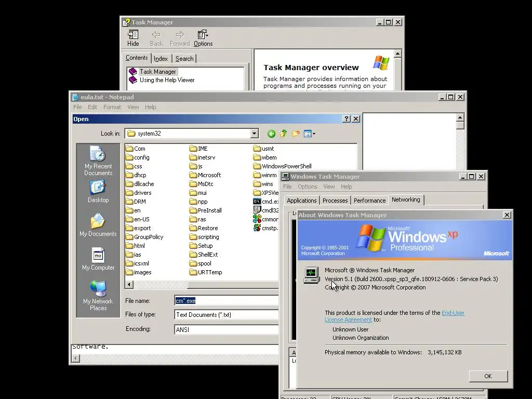Open the Options menu in Windows Task Manager

[x=307, y=187]
